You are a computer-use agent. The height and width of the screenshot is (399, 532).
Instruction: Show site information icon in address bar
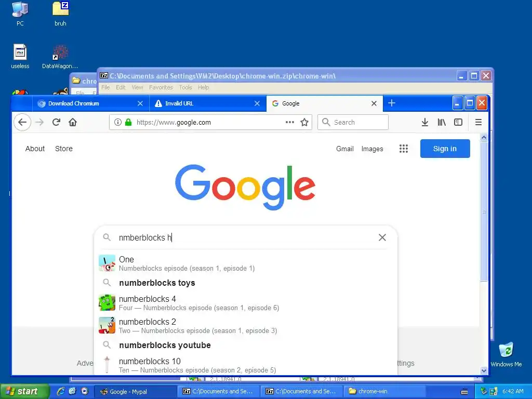118,122
